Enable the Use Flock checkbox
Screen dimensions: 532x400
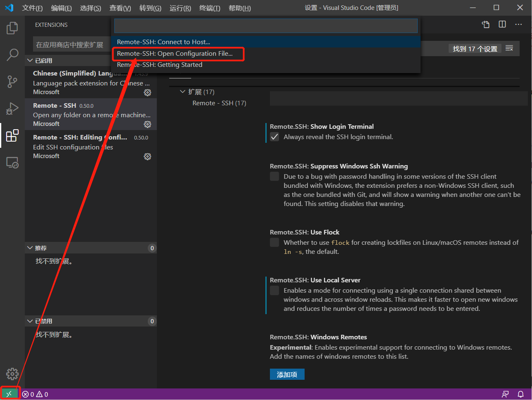(274, 243)
